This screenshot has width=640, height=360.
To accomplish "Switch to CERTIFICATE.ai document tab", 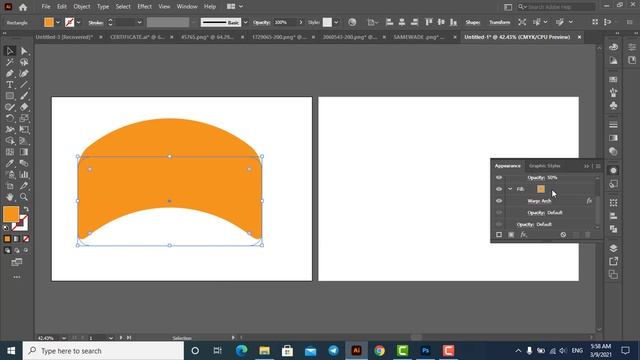I will 137,37.
